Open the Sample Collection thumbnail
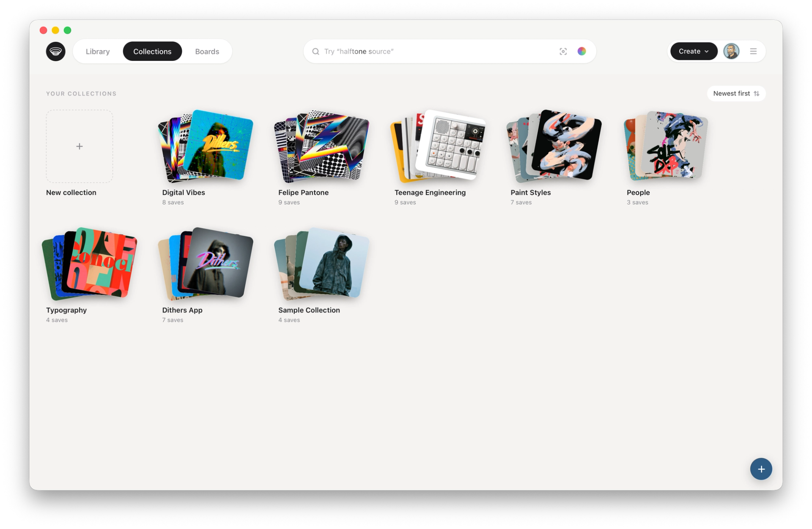The height and width of the screenshot is (529, 812). coord(321,264)
